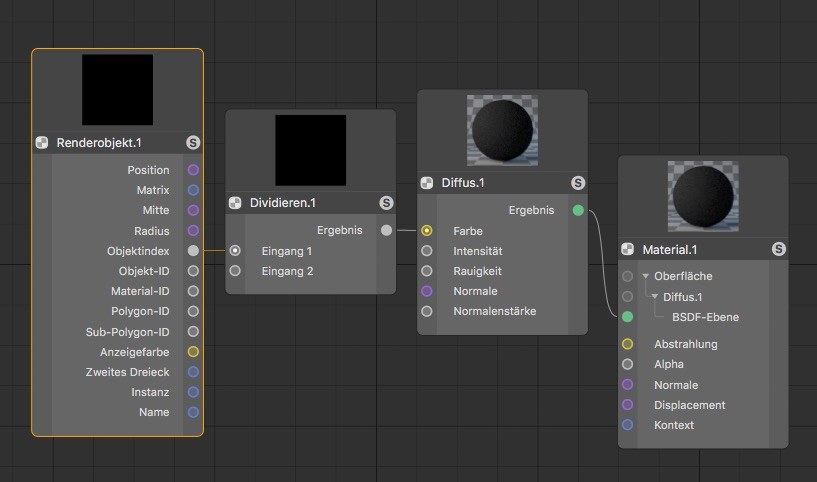
Task: Click the Name output port
Action: tap(193, 412)
